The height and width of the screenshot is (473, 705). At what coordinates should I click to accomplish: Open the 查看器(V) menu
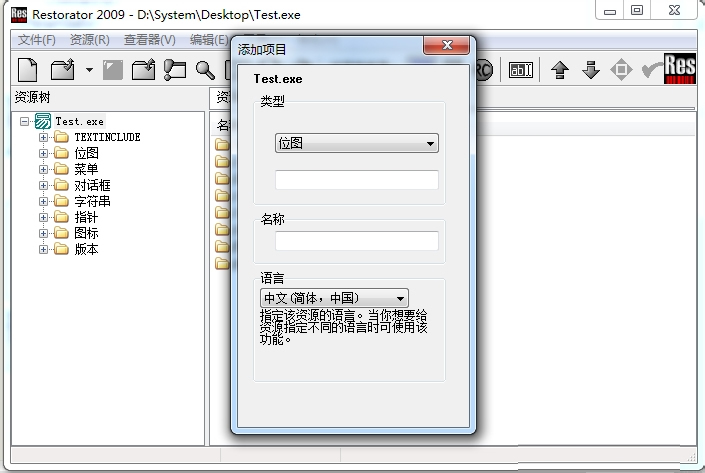pyautogui.click(x=149, y=40)
